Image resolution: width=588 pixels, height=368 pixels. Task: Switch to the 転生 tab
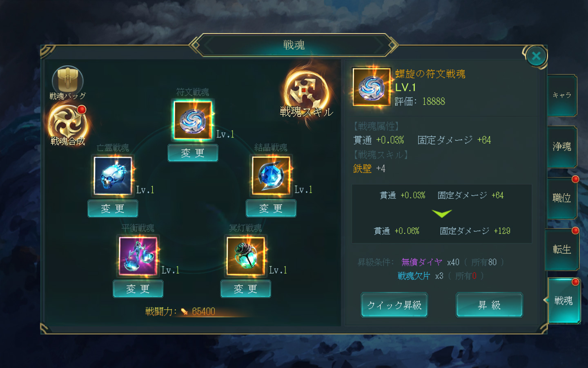562,249
